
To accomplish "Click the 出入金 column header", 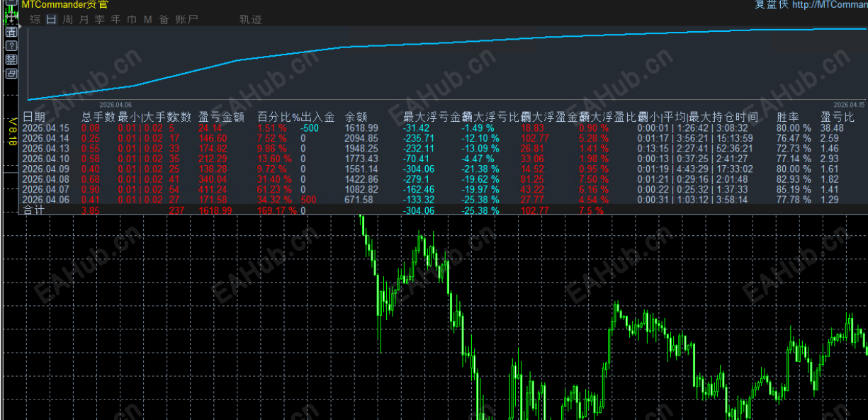I will coord(317,117).
